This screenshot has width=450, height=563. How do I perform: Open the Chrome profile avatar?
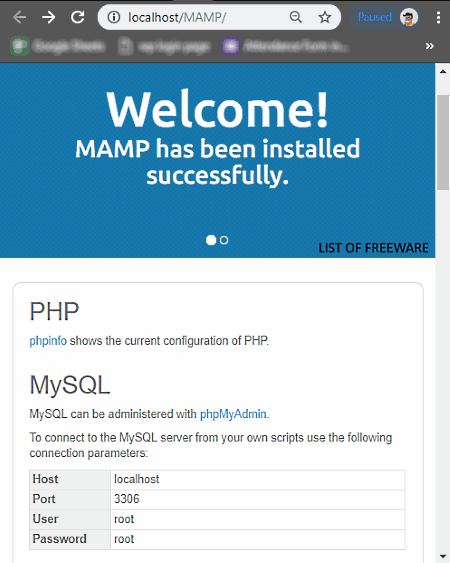pos(409,17)
